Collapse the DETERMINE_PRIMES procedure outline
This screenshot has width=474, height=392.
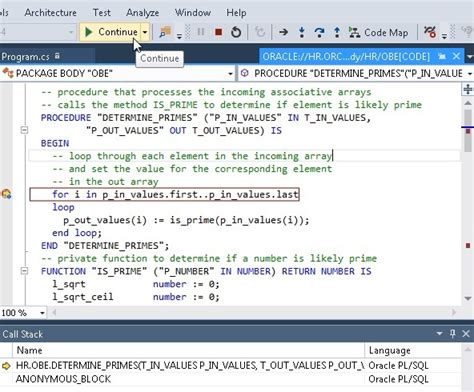pyautogui.click(x=24, y=130)
